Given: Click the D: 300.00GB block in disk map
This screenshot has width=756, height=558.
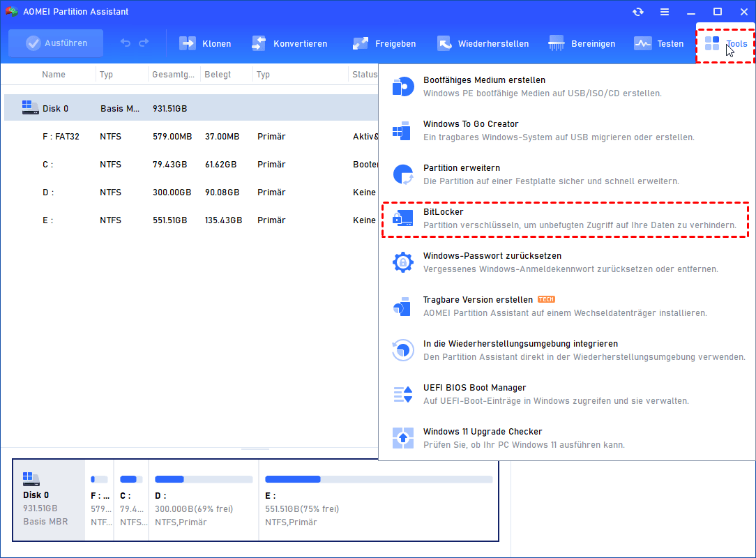Looking at the screenshot, I should (x=204, y=499).
